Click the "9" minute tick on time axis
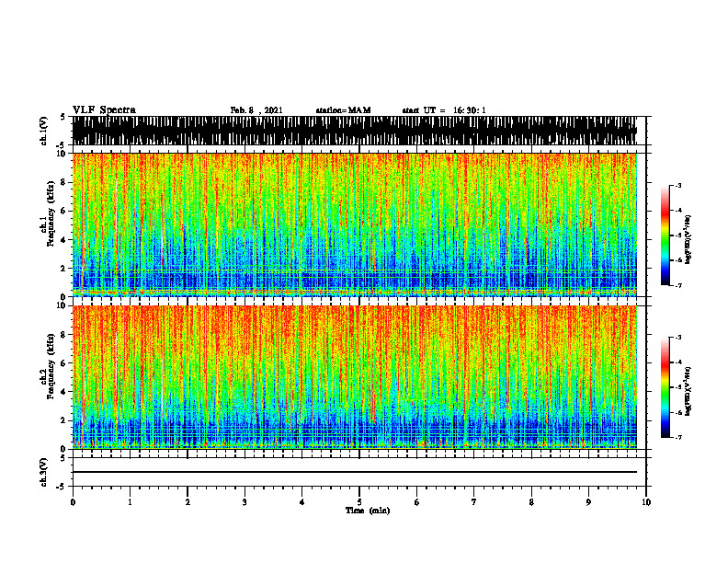728x563 pixels. point(588,502)
